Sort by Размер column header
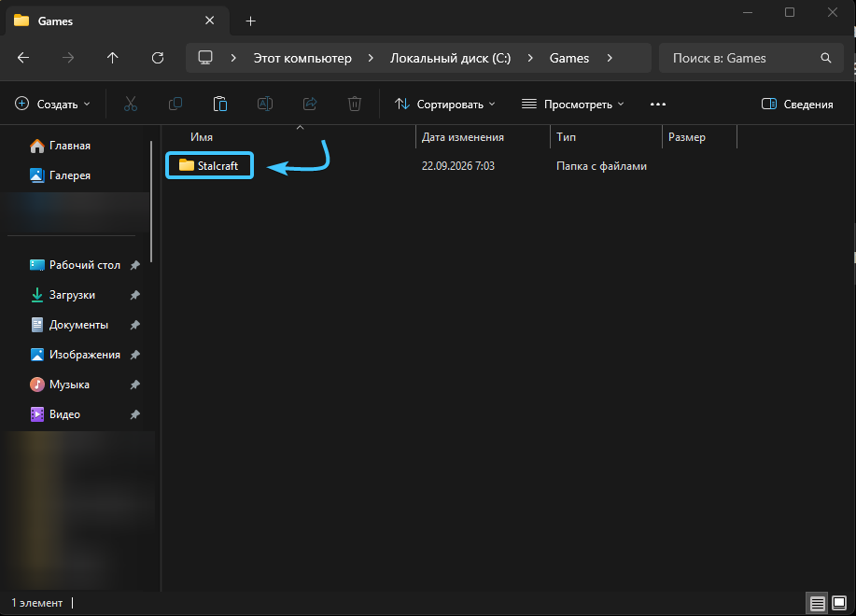 687,137
